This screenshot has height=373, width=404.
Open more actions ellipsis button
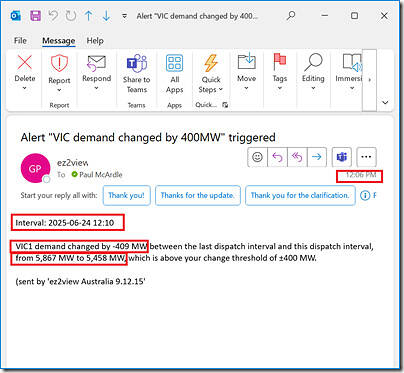366,157
